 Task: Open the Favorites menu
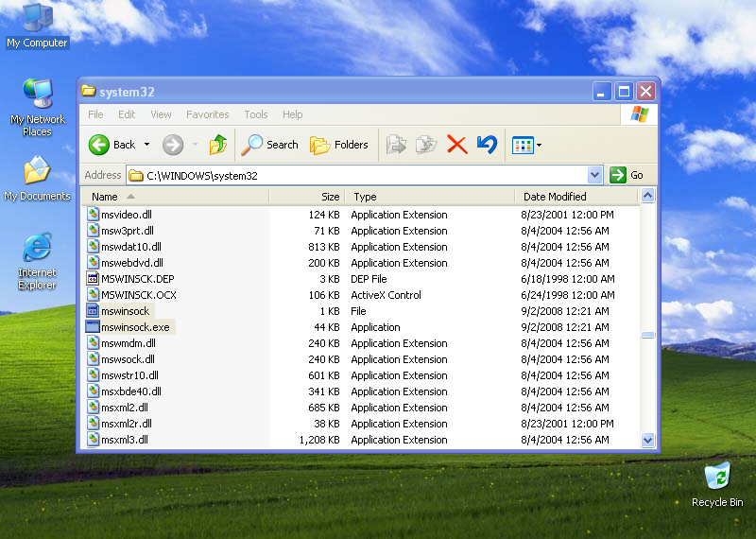coord(208,114)
